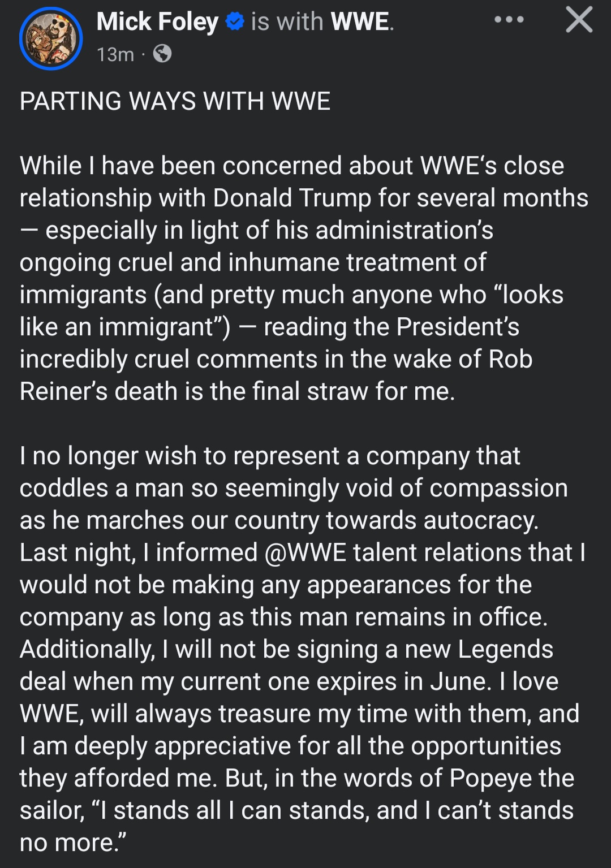This screenshot has width=611, height=868.
Task: Open the three-dot post options menu
Action: click(x=509, y=20)
